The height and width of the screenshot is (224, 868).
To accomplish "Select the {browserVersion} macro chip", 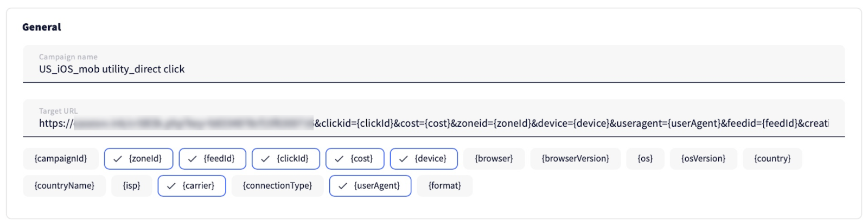I will [x=575, y=159].
